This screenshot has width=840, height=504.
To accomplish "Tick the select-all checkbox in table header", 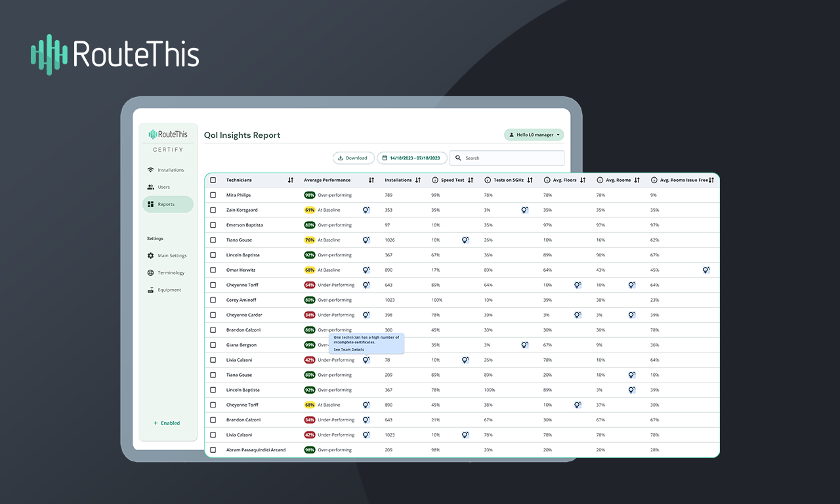I will click(x=213, y=180).
